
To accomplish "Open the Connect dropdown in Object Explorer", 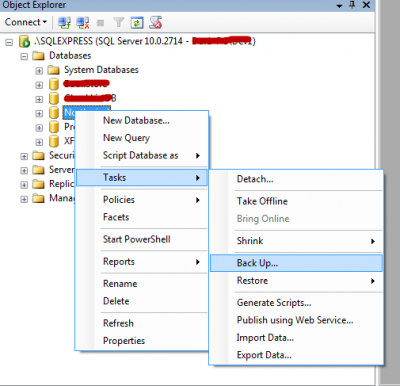I will point(26,22).
